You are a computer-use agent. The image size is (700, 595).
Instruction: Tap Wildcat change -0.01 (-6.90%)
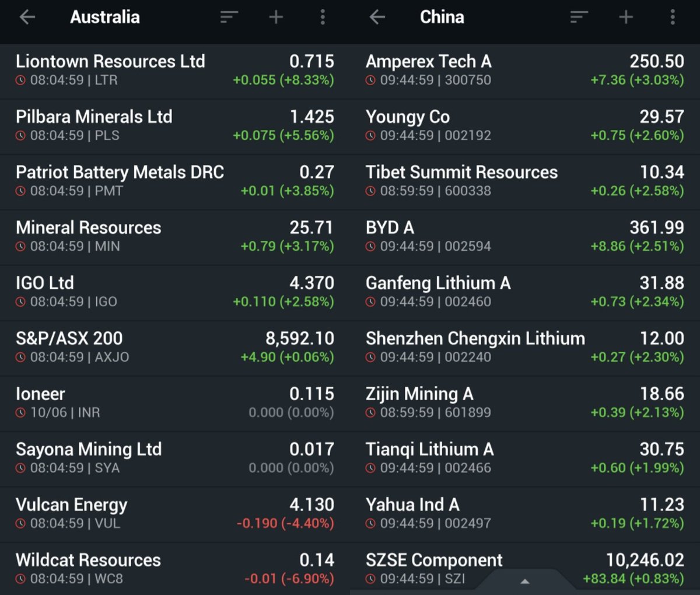289,579
